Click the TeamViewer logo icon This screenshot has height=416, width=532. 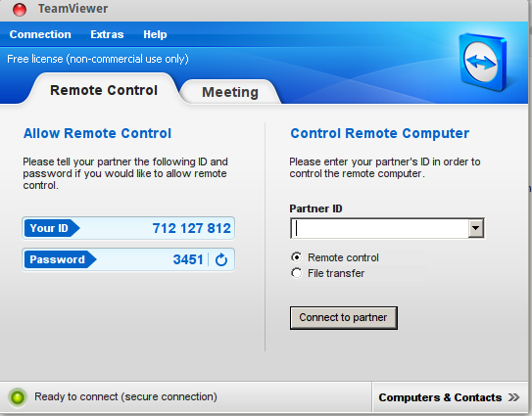(482, 62)
